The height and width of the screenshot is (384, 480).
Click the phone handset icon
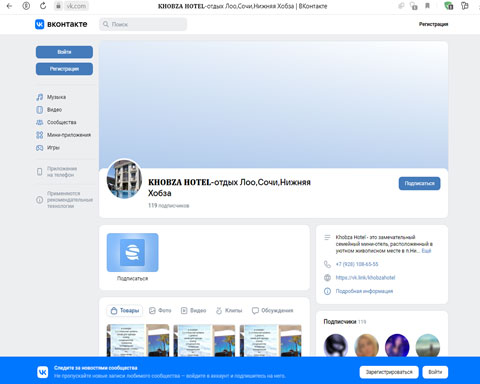click(x=327, y=264)
